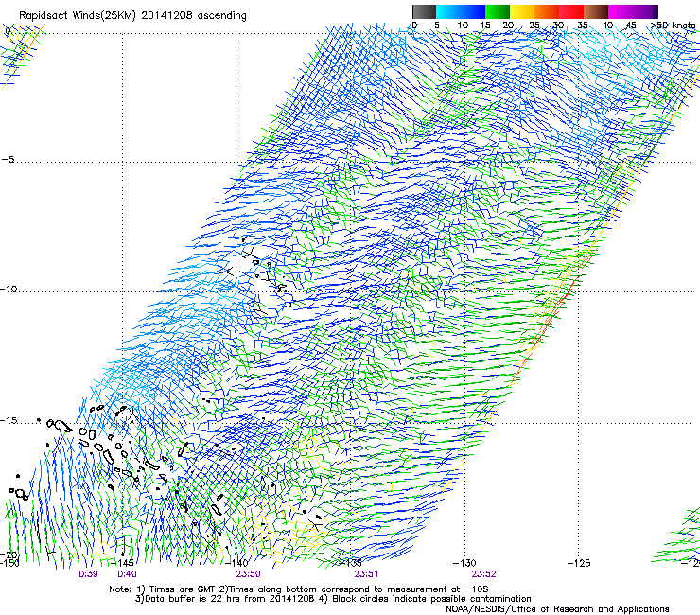Image resolution: width=700 pixels, height=615 pixels.
Task: Select the "-130" longitude label on bottom axis
Action: [x=464, y=563]
